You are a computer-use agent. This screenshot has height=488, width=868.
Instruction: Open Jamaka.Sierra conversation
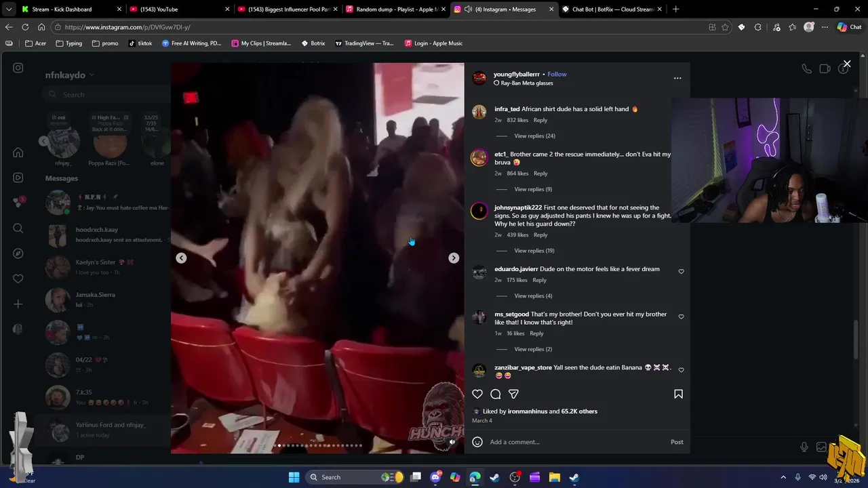[105, 300]
